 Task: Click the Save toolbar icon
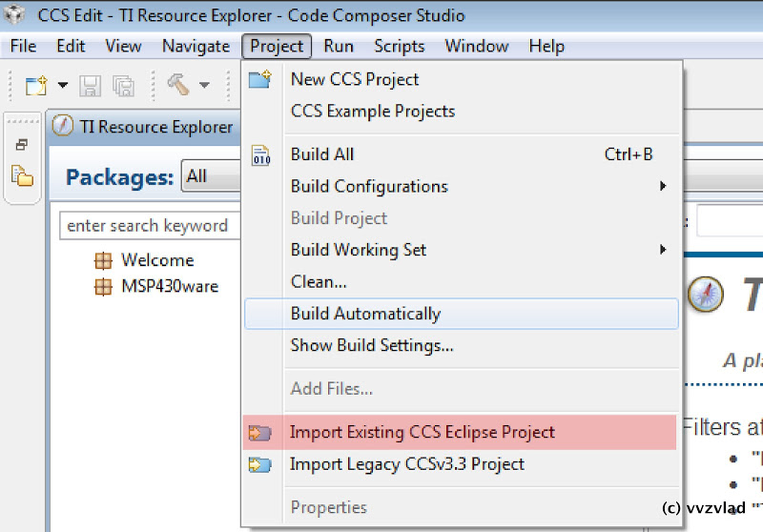(x=90, y=86)
